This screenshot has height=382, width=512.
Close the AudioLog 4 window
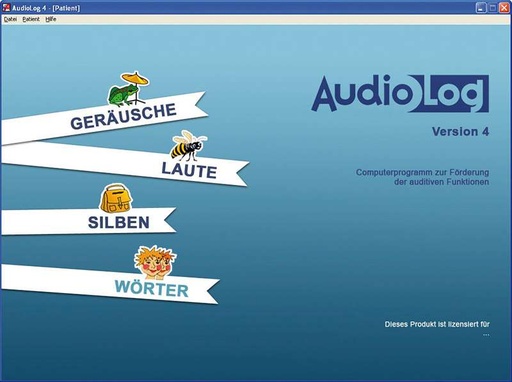(x=504, y=8)
